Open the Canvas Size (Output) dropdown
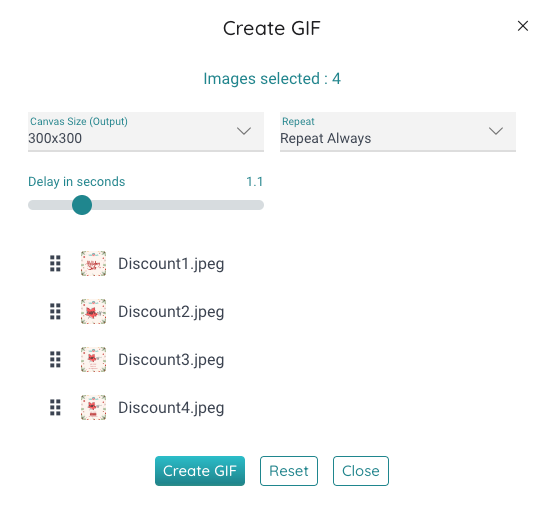Viewport: 545px width, 514px height. click(146, 132)
